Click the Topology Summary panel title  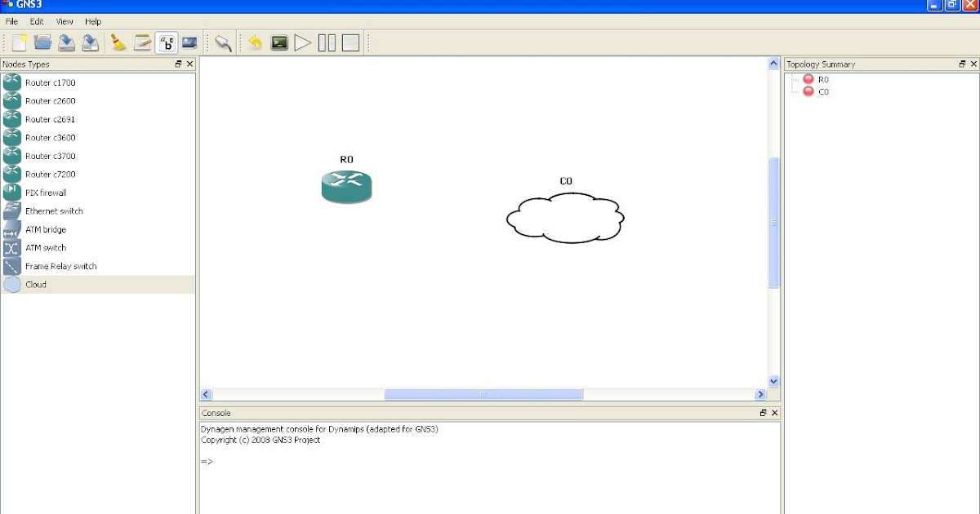pyautogui.click(x=821, y=64)
